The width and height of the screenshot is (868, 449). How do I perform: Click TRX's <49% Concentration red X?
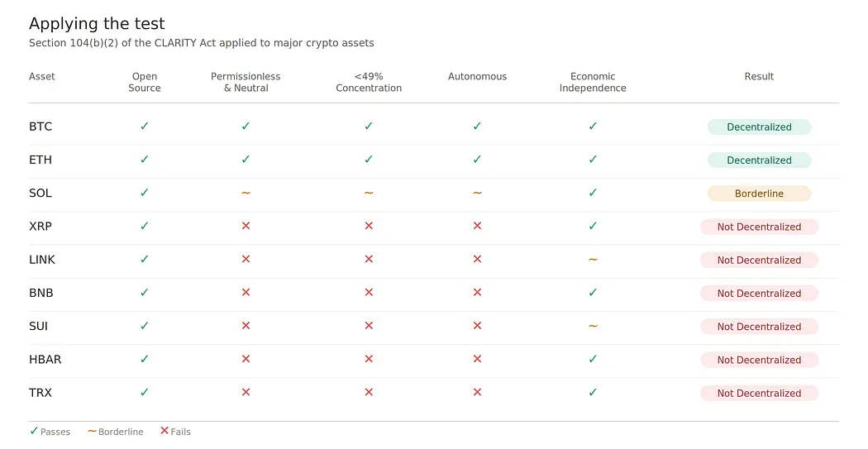[x=369, y=392]
